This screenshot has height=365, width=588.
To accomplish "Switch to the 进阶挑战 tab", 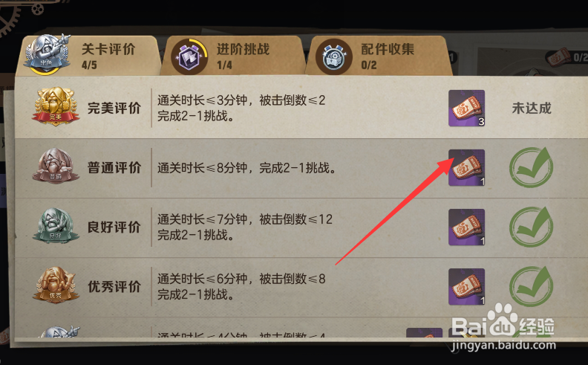I will click(232, 56).
